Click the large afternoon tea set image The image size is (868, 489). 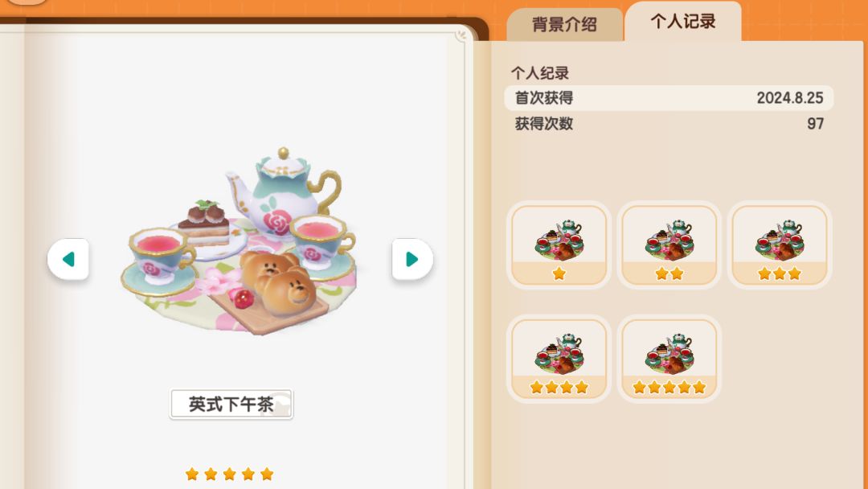tap(239, 241)
